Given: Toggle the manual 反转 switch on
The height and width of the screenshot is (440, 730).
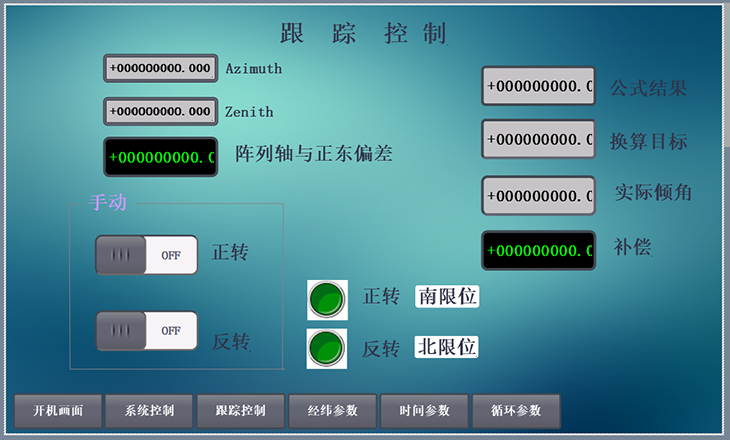Looking at the screenshot, I should coord(147,331).
